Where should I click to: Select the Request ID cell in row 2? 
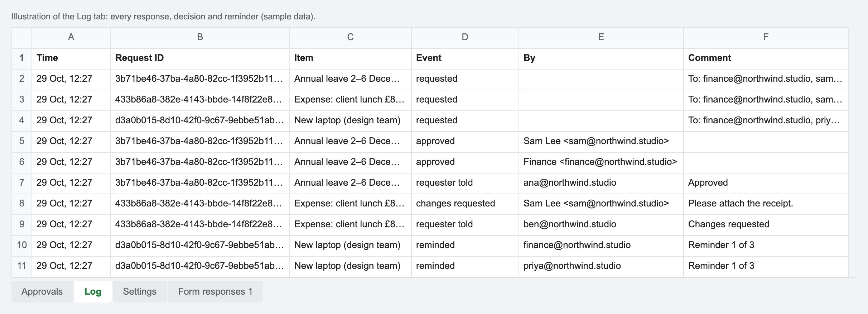point(200,80)
